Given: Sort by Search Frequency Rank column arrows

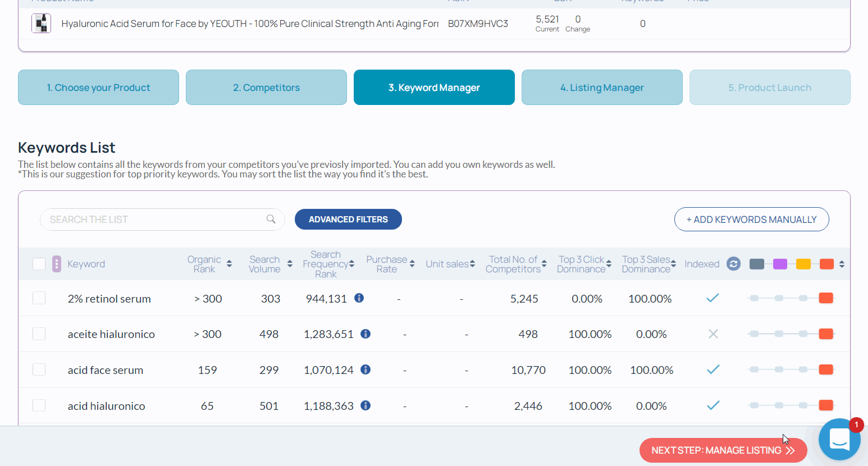Looking at the screenshot, I should (351, 264).
